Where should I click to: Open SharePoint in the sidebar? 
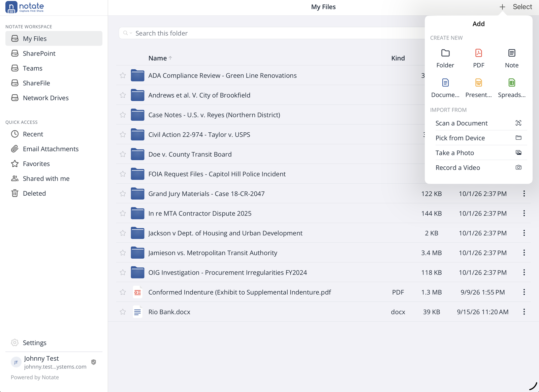point(54,54)
